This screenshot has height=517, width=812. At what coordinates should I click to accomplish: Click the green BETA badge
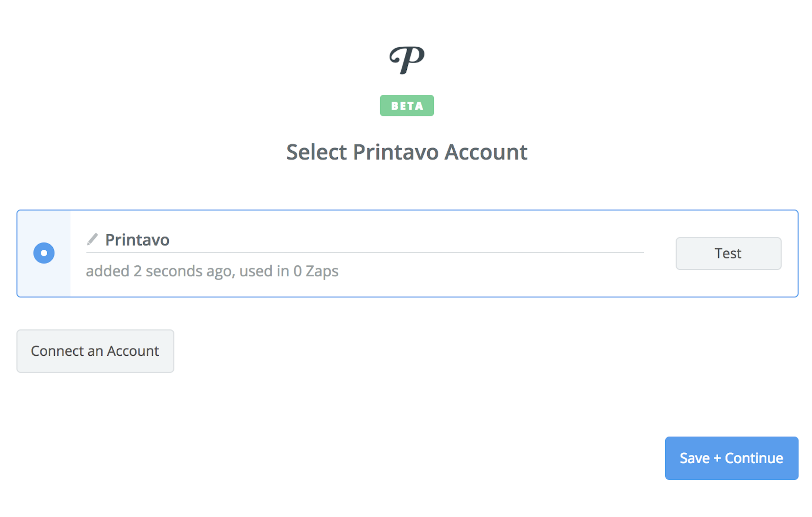click(x=407, y=106)
